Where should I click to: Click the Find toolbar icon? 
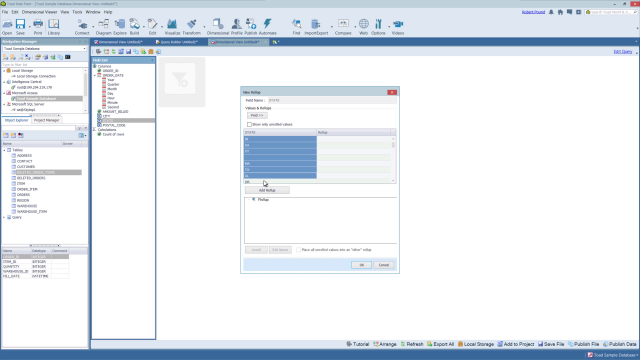[x=296, y=27]
